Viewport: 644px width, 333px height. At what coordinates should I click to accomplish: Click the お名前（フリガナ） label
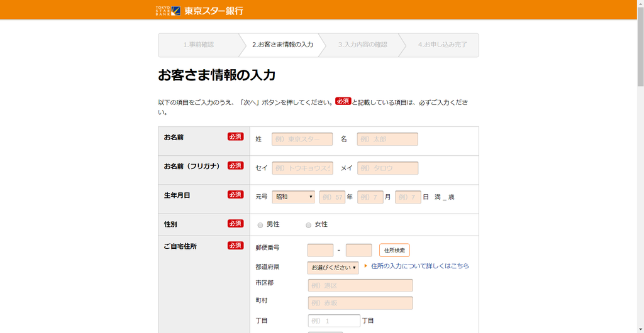192,166
